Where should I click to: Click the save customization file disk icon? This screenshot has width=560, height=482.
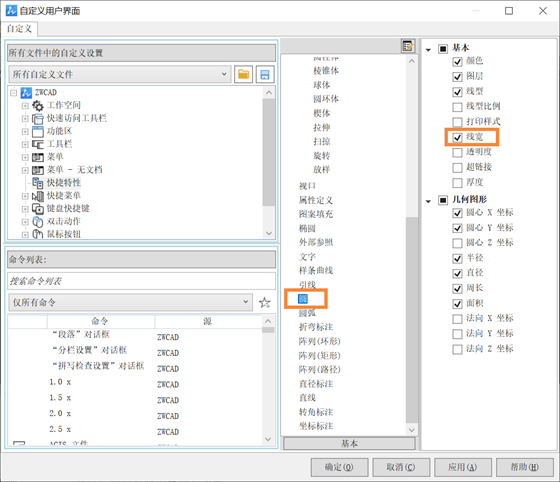[265, 74]
